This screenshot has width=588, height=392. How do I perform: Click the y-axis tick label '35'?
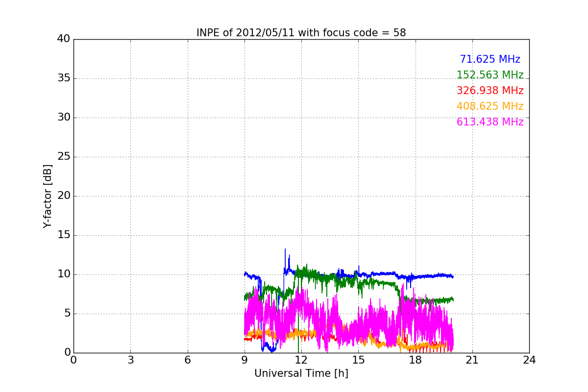point(64,78)
